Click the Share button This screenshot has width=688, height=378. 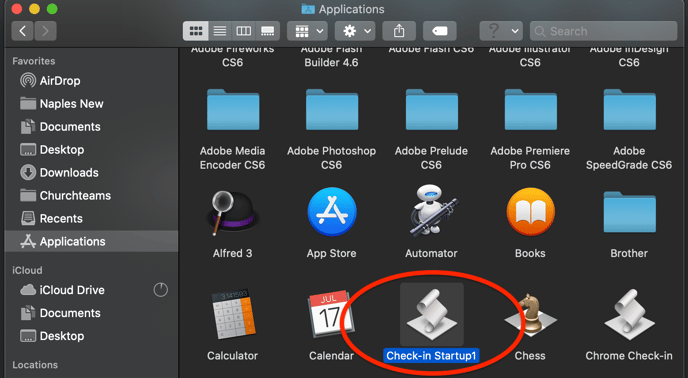point(399,31)
